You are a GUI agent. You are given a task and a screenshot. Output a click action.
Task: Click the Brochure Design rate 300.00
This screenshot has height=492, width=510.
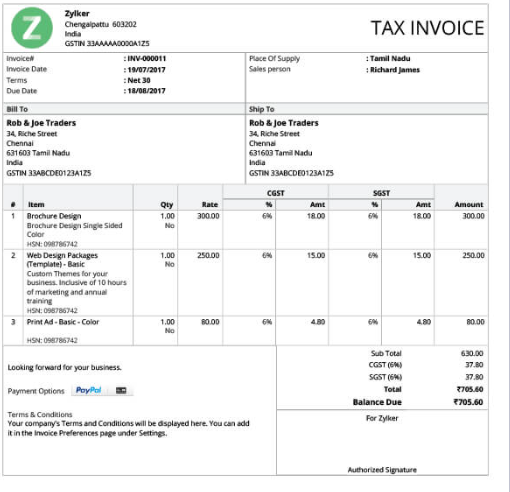click(x=208, y=216)
